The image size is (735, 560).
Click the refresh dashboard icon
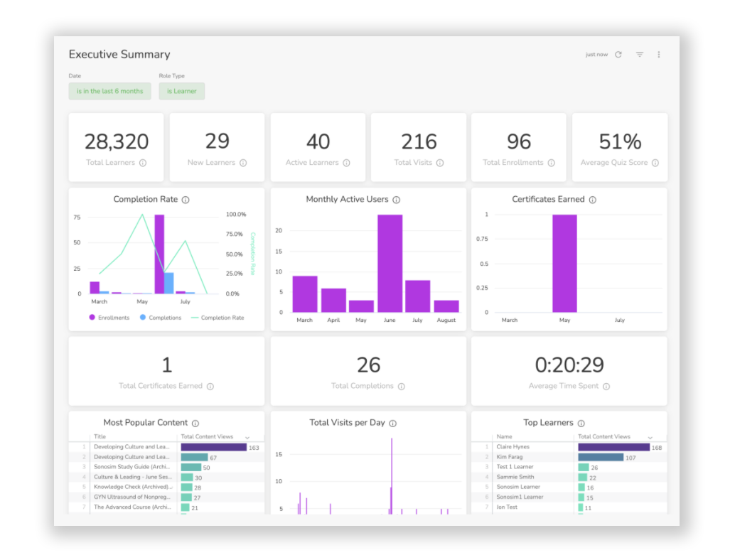coord(618,54)
